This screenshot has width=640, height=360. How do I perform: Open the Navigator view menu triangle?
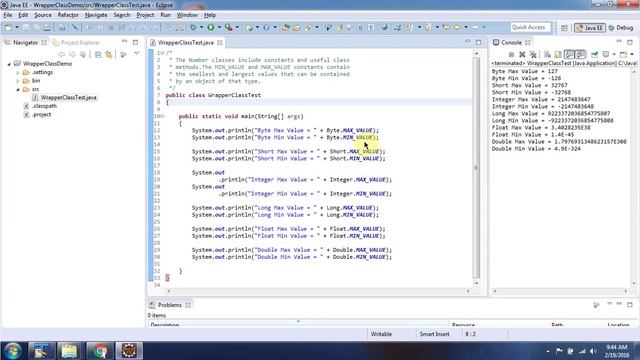click(137, 53)
